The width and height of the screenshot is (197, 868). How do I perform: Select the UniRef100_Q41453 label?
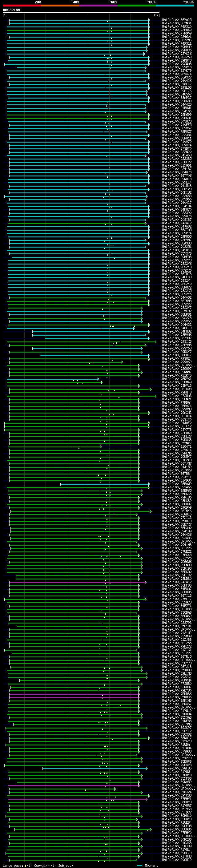click(177, 155)
